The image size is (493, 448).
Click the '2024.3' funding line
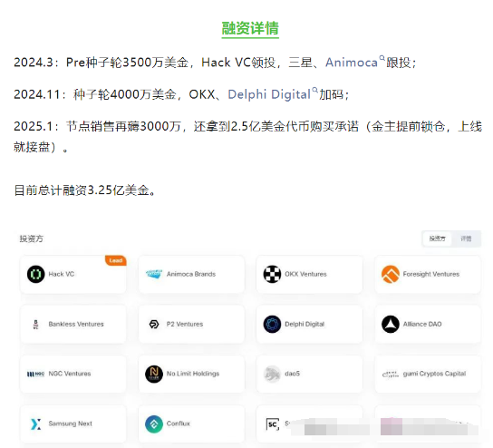click(x=215, y=63)
